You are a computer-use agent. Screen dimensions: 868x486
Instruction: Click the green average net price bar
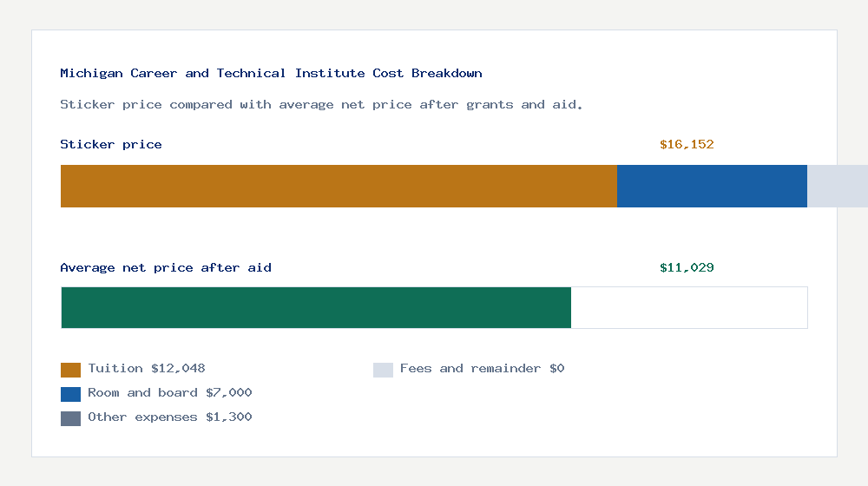click(316, 307)
